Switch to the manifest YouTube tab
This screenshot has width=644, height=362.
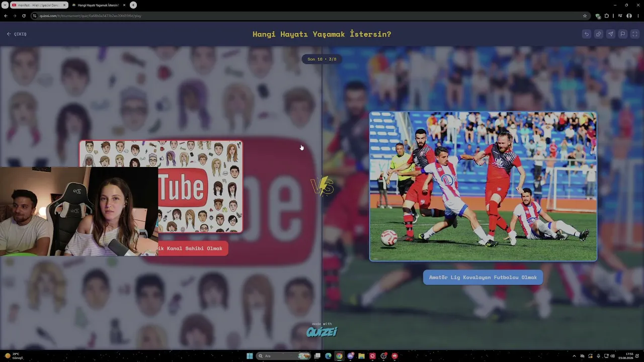[x=39, y=5]
